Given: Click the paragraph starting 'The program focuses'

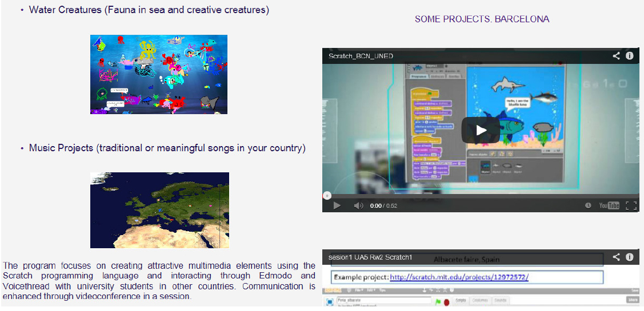Looking at the screenshot, I should 159,281.
